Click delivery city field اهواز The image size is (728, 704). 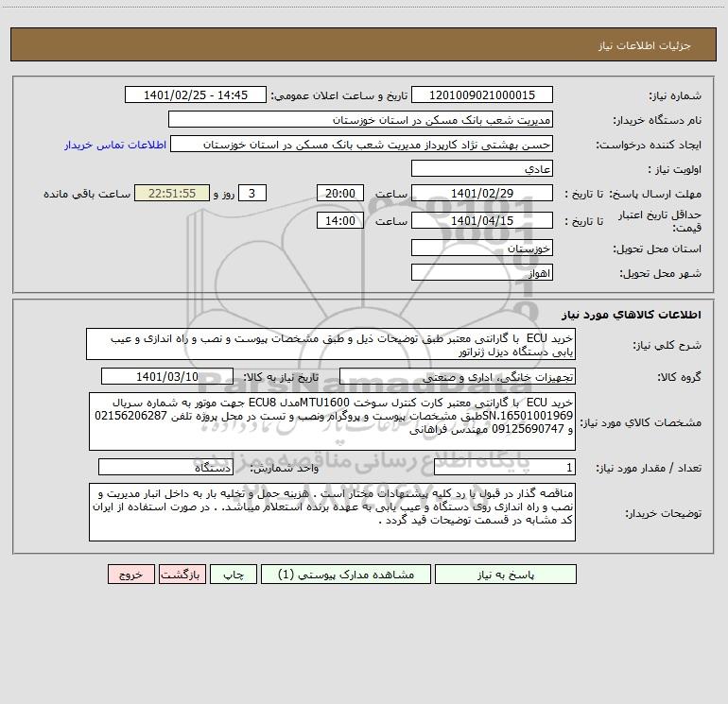pos(482,272)
